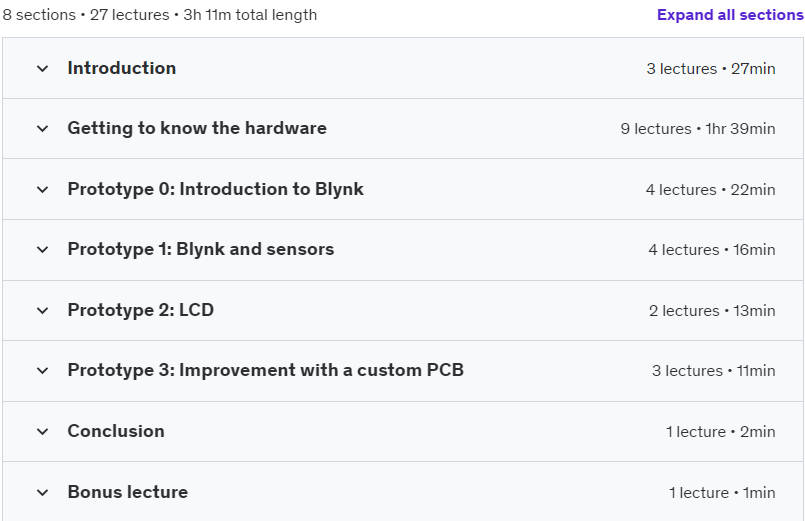Click Expand all sections link

pyautogui.click(x=730, y=15)
